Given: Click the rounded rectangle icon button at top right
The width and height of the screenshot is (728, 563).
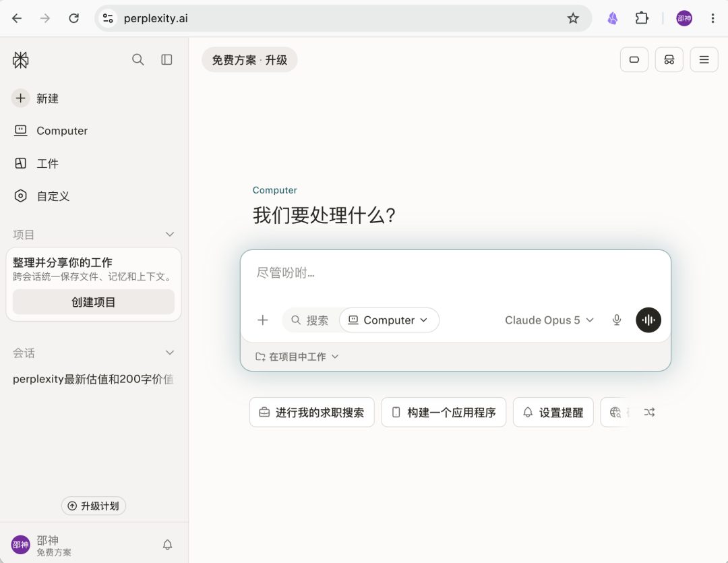Looking at the screenshot, I should coord(634,59).
